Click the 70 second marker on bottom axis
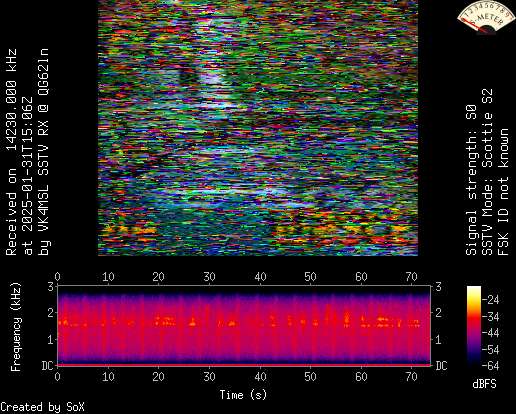This screenshot has height=414, width=516. point(411,377)
